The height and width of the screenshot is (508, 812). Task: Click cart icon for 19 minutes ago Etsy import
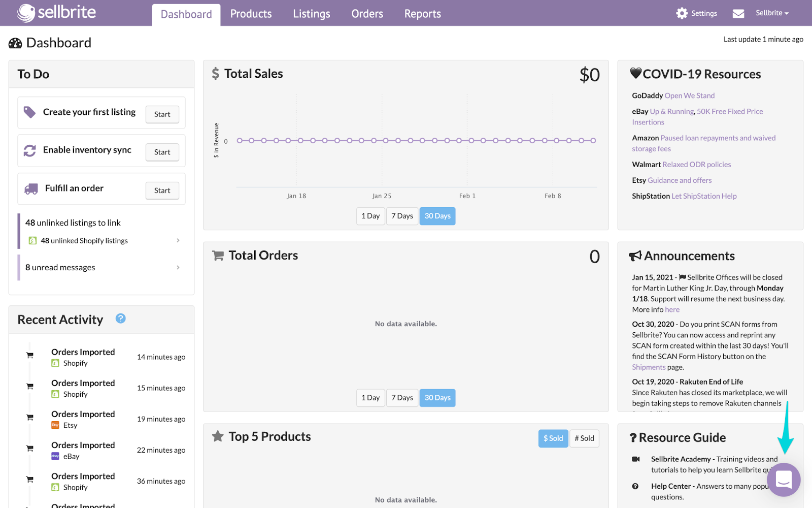tap(30, 417)
